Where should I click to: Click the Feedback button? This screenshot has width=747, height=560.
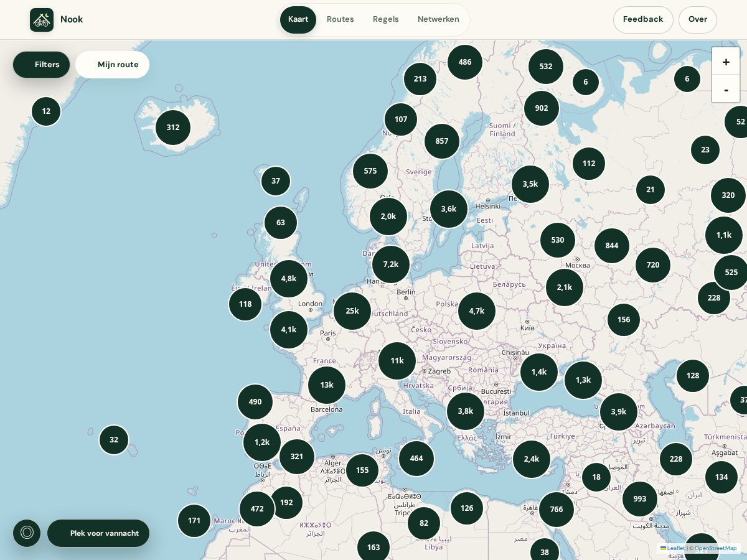(x=643, y=19)
